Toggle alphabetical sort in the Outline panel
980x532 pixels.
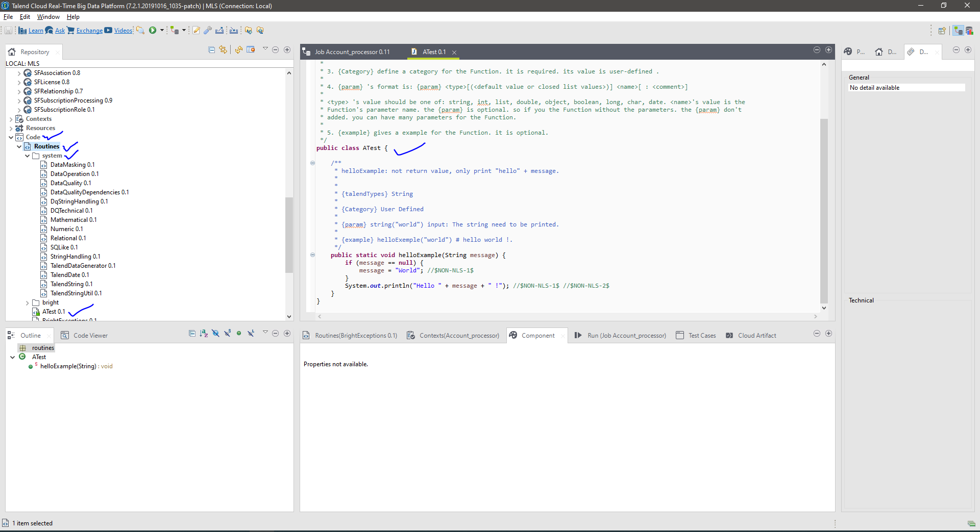pyautogui.click(x=204, y=334)
